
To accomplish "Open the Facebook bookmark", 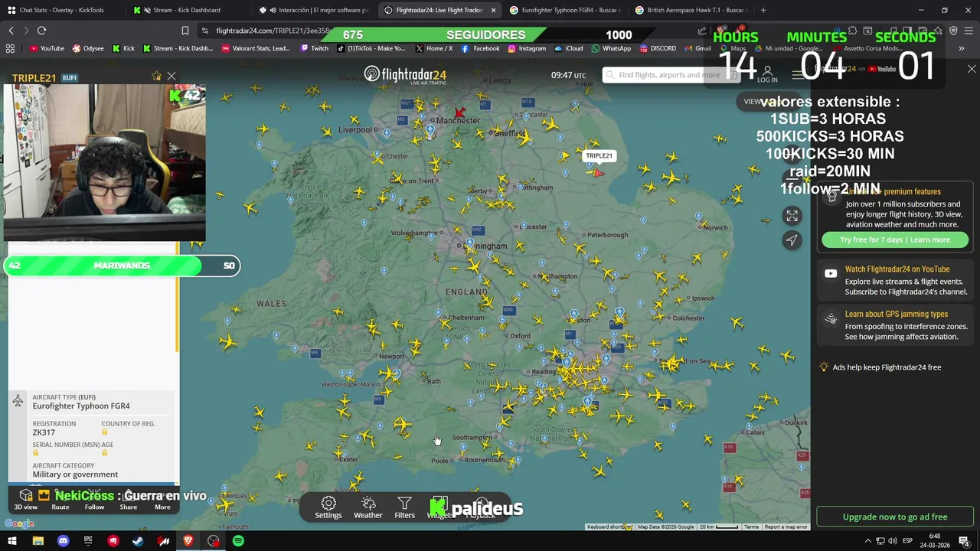I will coord(480,48).
